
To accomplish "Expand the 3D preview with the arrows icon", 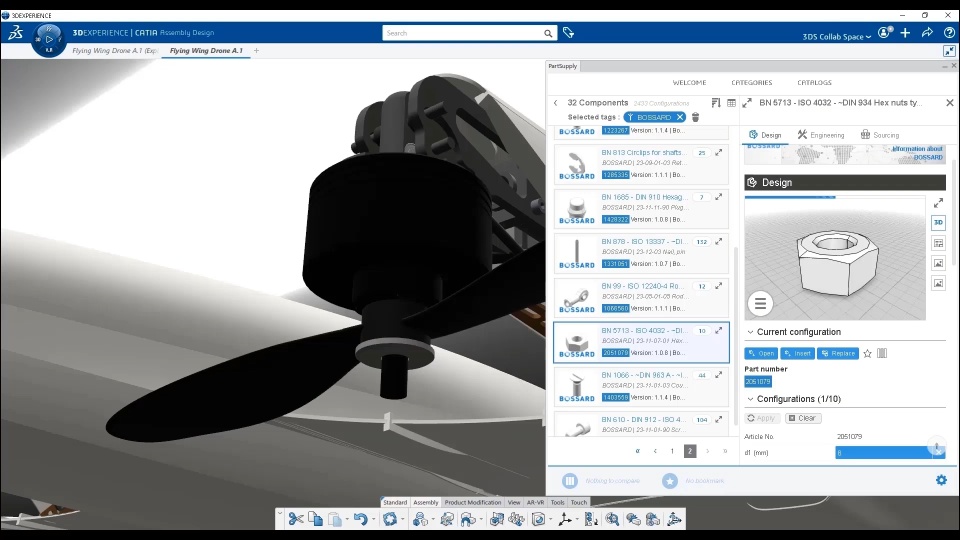I will point(938,203).
